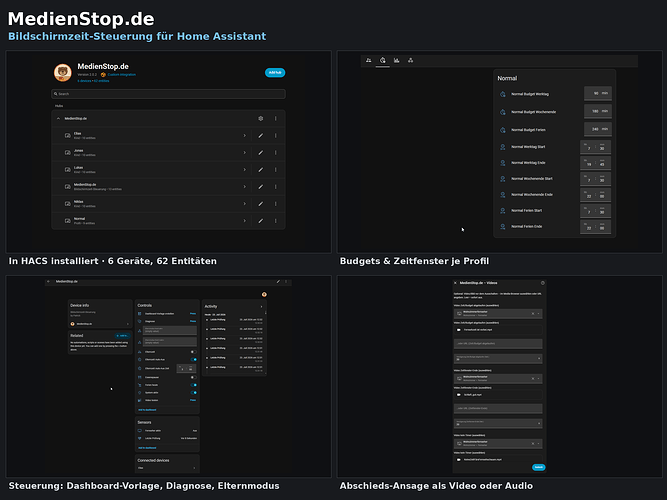667x500 pixels.
Task: Open the Elias device with its chevron
Action: pos(245,135)
